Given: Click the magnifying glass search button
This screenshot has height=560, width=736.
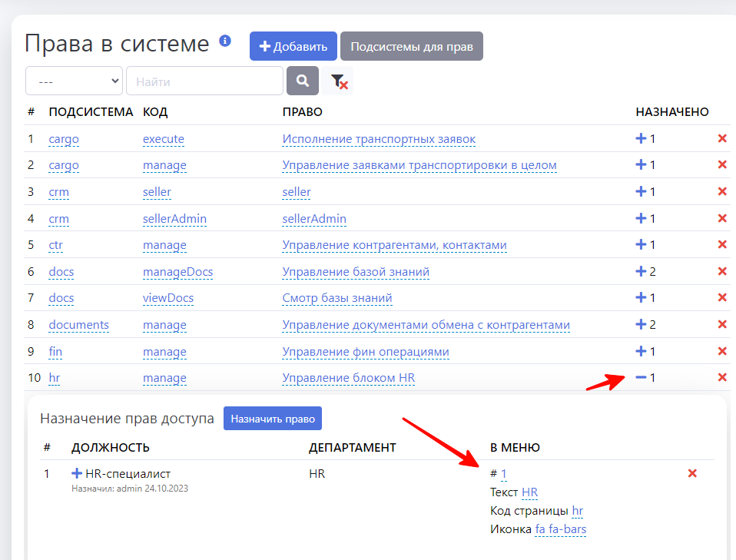Looking at the screenshot, I should point(302,81).
